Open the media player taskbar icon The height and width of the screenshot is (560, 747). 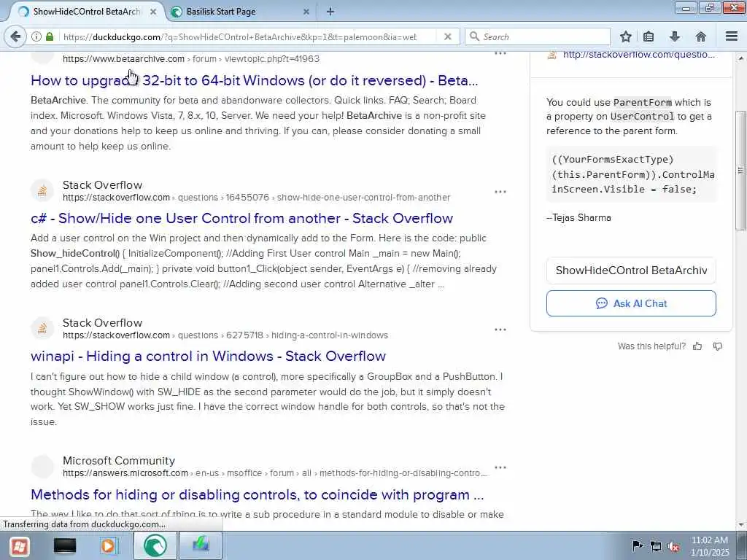coord(109,545)
